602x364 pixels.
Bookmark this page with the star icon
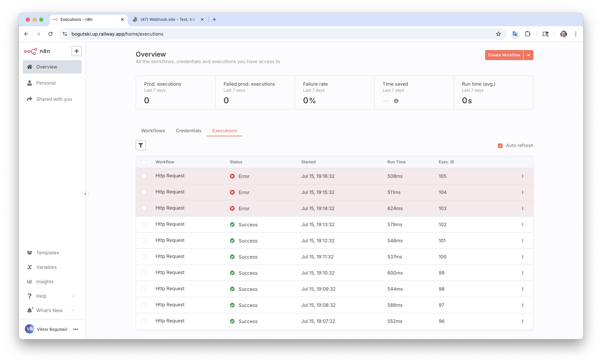498,34
